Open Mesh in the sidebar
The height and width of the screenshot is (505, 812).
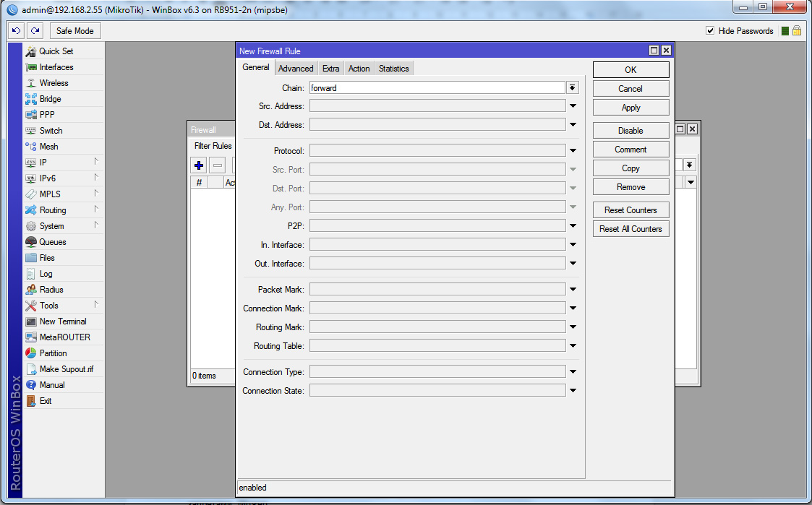point(63,147)
